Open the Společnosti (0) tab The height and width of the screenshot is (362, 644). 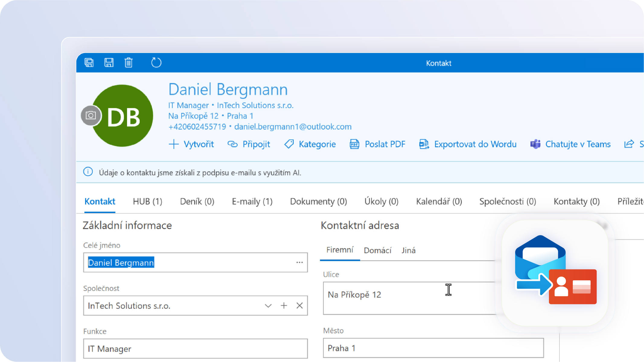point(508,201)
